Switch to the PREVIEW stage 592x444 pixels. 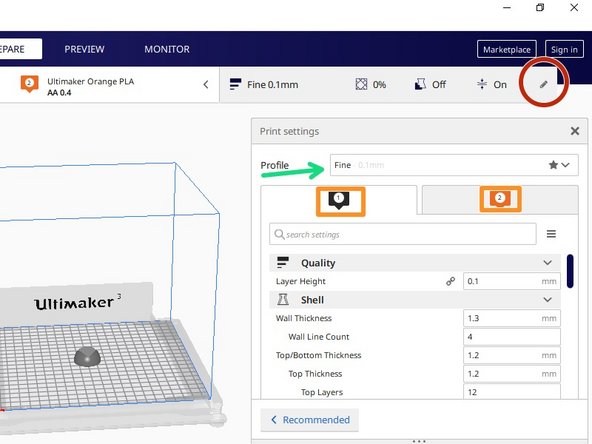point(84,49)
